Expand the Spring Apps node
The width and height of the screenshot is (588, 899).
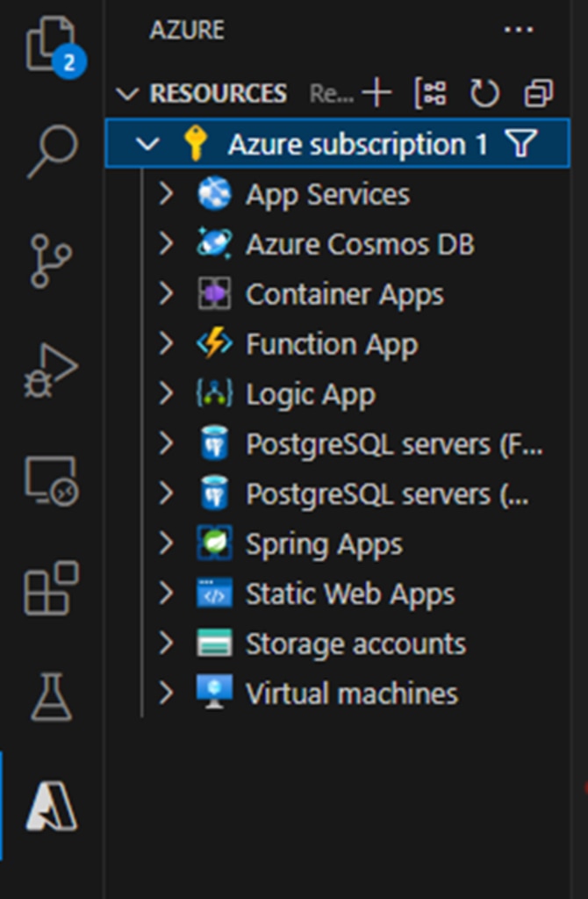(x=166, y=543)
